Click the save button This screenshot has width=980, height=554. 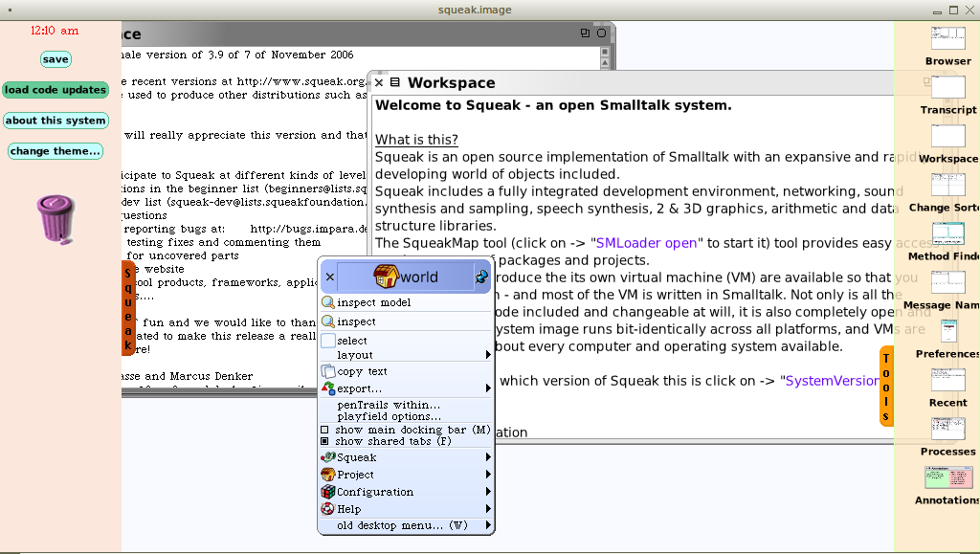tap(56, 59)
